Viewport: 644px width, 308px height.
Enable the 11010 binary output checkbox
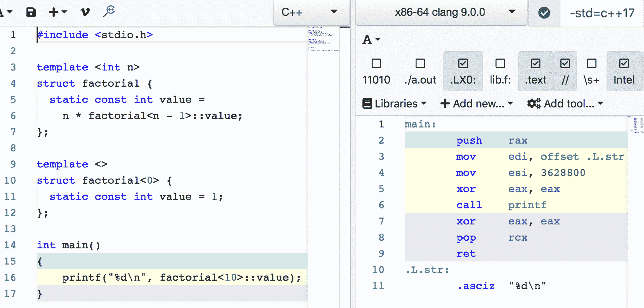[x=376, y=63]
